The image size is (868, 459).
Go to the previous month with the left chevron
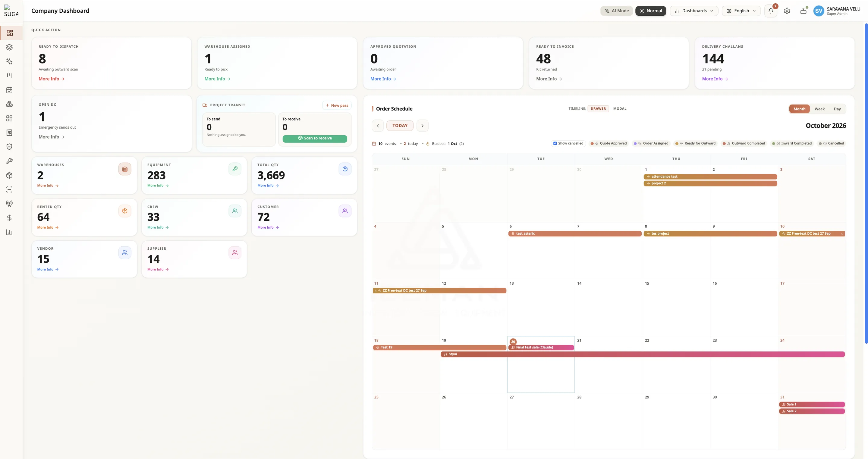(x=378, y=126)
